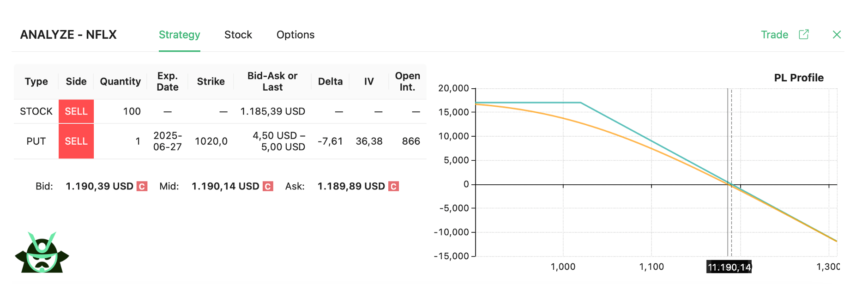The width and height of the screenshot is (868, 292).
Task: Switch to the Options tab
Action: point(295,34)
